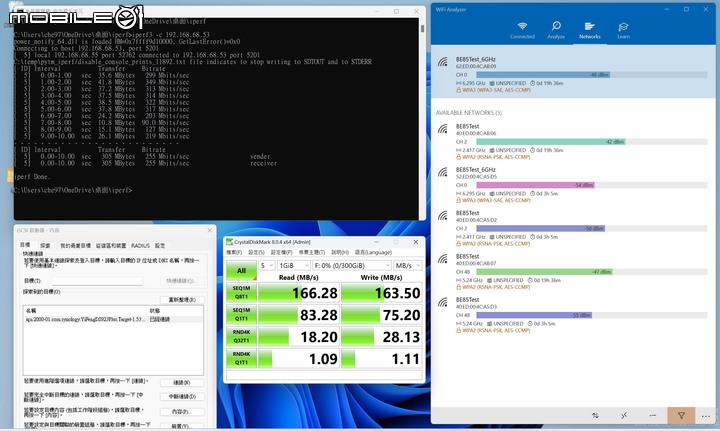Image resolution: width=720 pixels, height=431 pixels.
Task: Click the CrystalDiskMark app icon in its title bar
Action: [229, 242]
